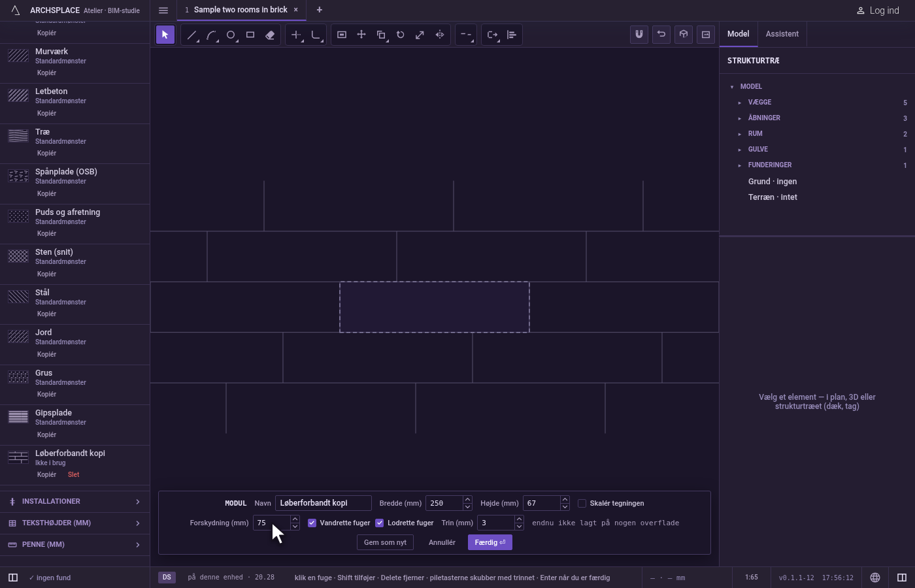Image resolution: width=915 pixels, height=588 pixels.
Task: Select the circle drawing tool
Action: pos(231,35)
